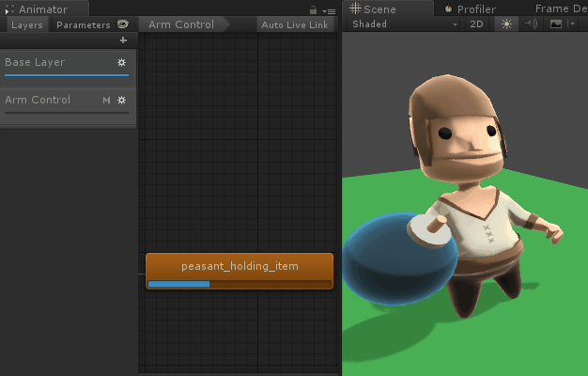Switch to the Layers tab
Screen dimensions: 588x376
[26, 24]
